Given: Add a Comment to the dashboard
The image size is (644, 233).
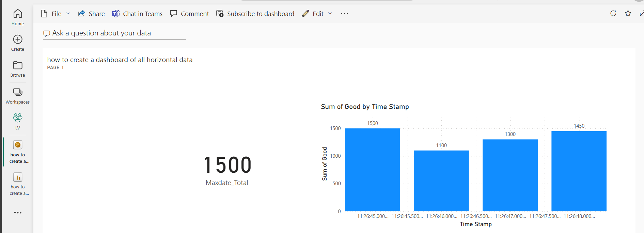Looking at the screenshot, I should (x=189, y=14).
